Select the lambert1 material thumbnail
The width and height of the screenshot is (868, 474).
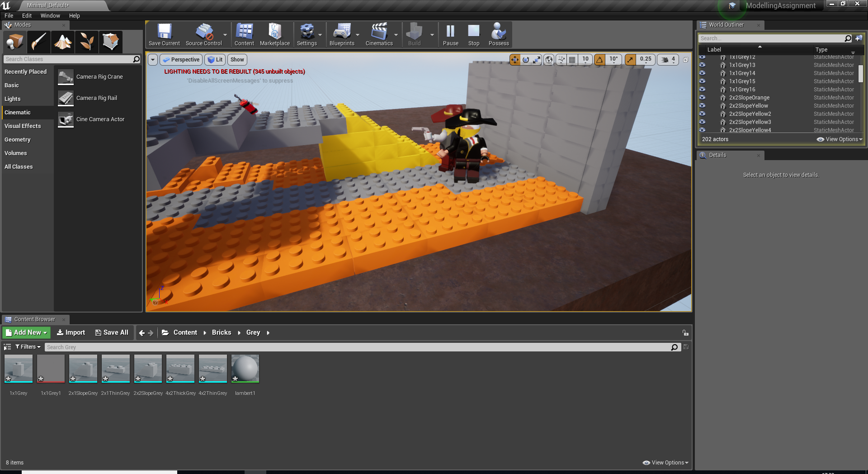(x=245, y=369)
